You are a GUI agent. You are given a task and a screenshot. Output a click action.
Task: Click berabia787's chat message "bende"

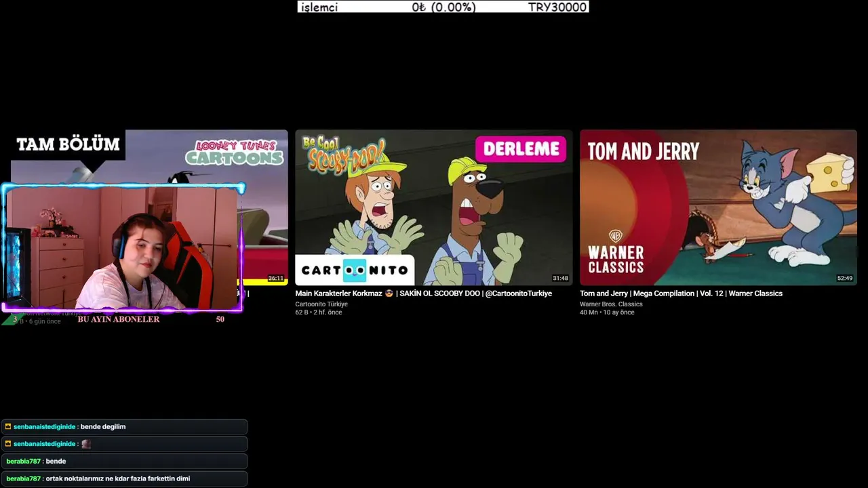[56, 461]
